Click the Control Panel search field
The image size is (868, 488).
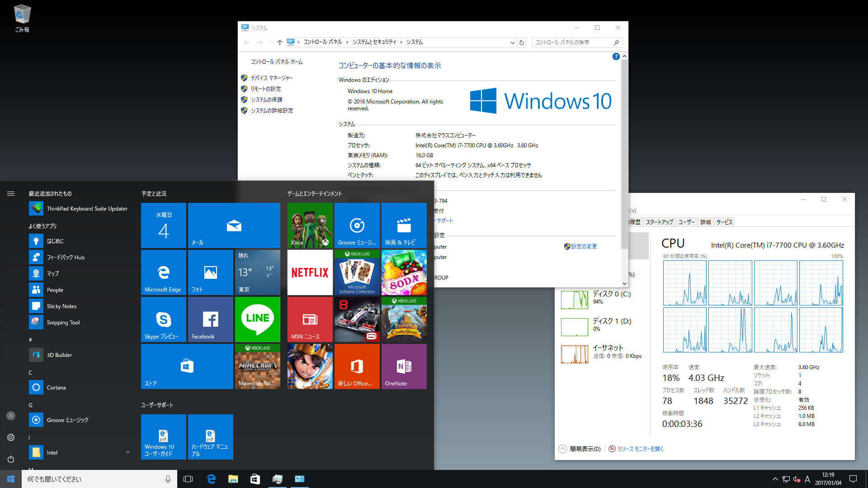click(577, 42)
